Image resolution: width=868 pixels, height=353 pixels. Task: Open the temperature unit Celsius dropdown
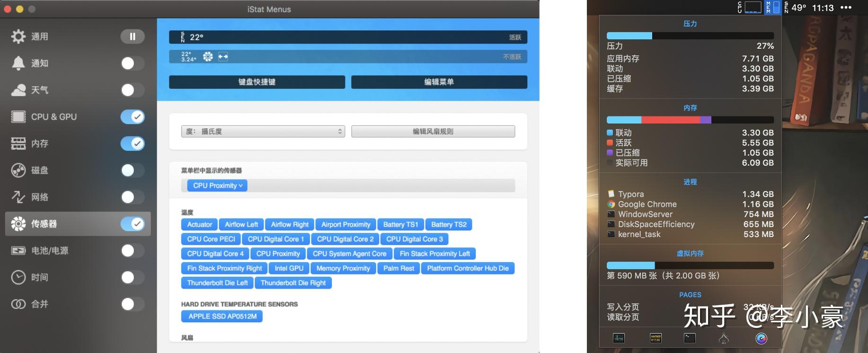pos(263,132)
